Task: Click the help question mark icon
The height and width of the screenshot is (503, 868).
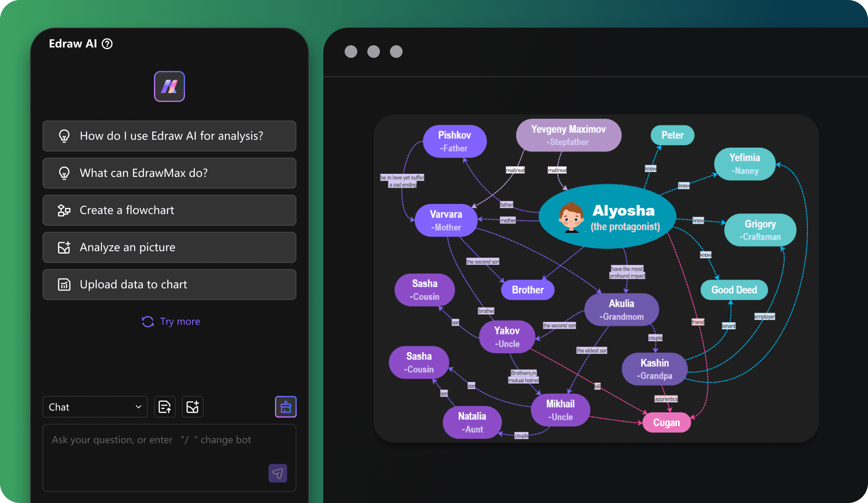Action: [x=120, y=42]
